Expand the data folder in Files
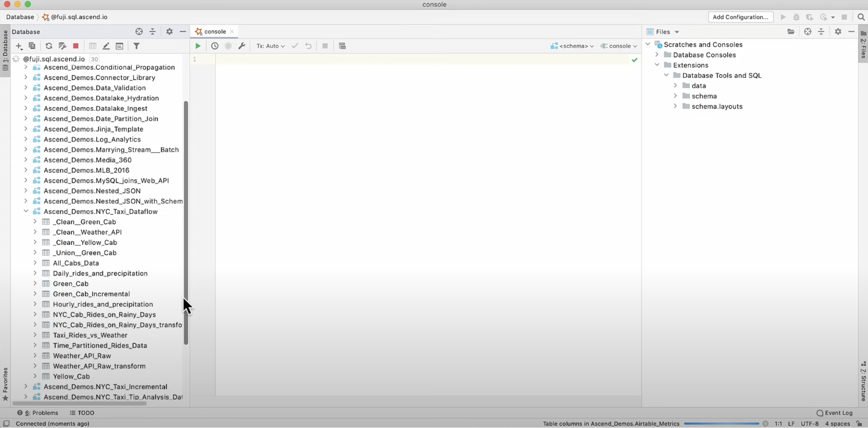Viewport: 868px width, 428px height. pos(676,86)
